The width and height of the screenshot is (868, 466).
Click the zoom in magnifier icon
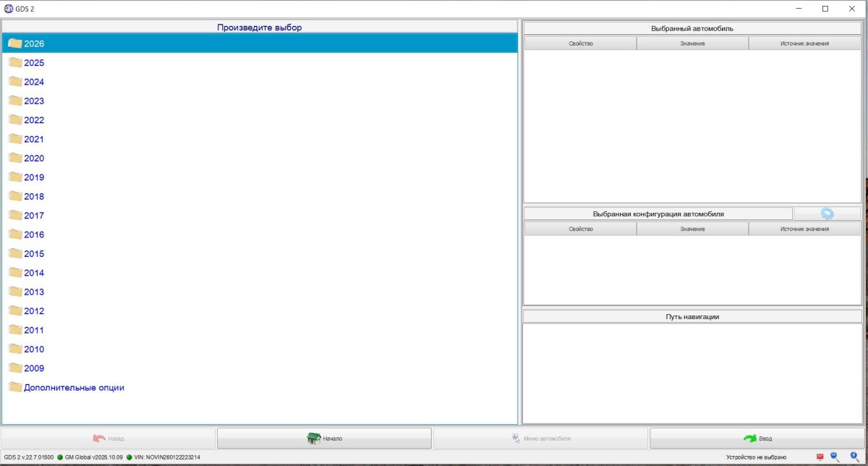(855, 457)
